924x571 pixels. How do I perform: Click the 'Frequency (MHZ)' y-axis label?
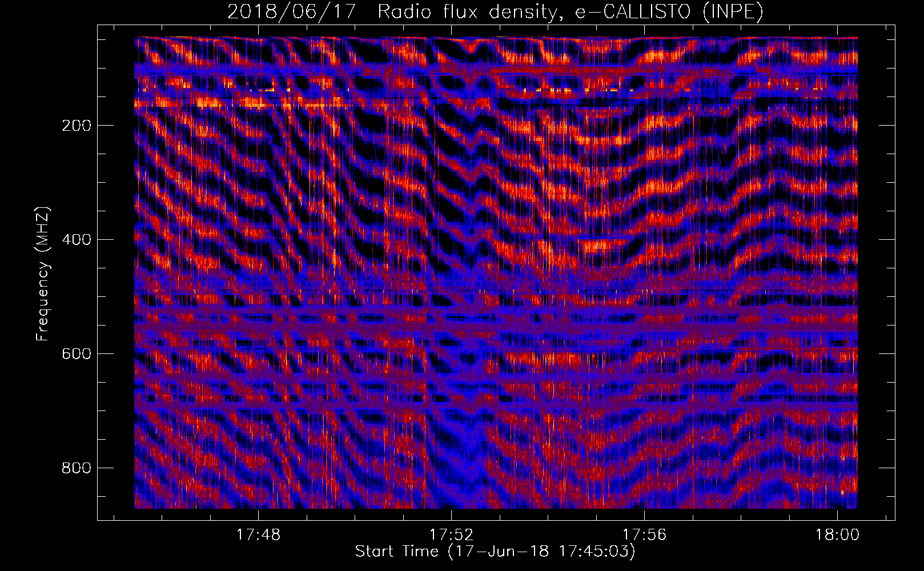point(42,274)
